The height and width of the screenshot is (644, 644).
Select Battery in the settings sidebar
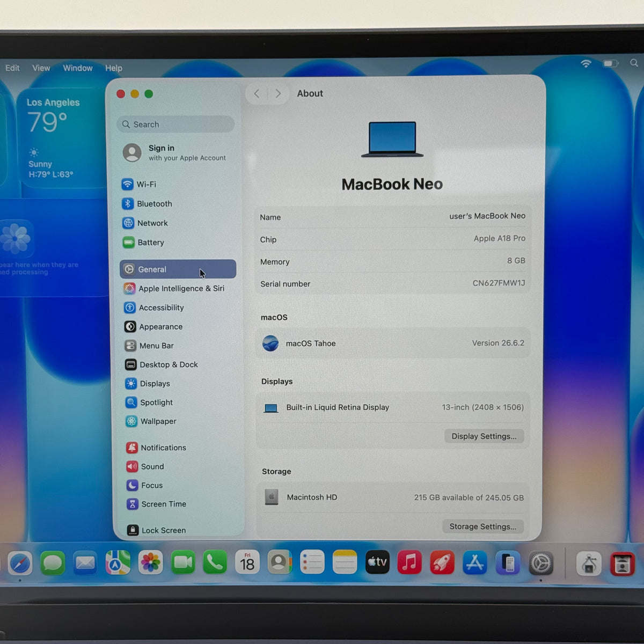[143, 243]
